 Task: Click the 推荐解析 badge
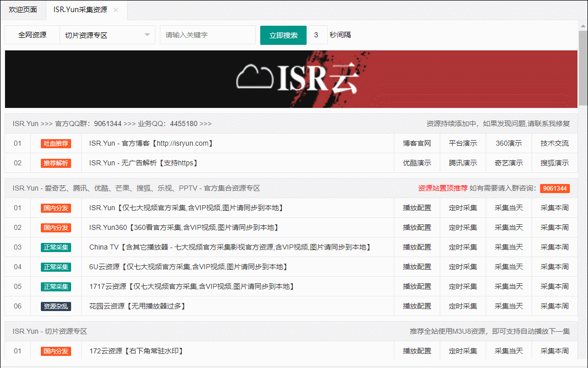[56, 163]
